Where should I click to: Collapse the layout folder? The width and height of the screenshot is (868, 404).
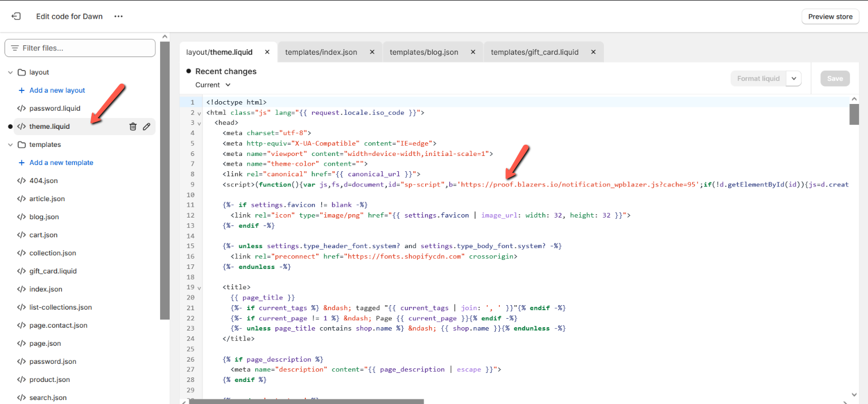pos(10,72)
